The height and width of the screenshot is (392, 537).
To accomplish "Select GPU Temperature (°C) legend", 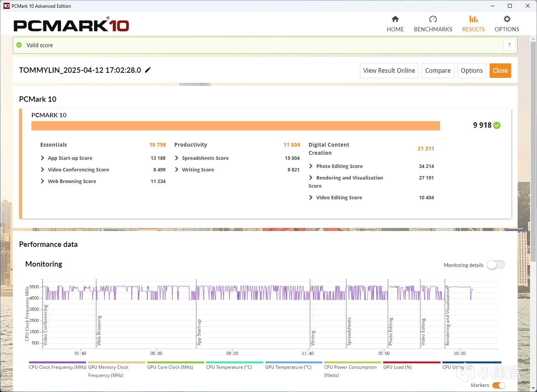I will pyautogui.click(x=294, y=366).
